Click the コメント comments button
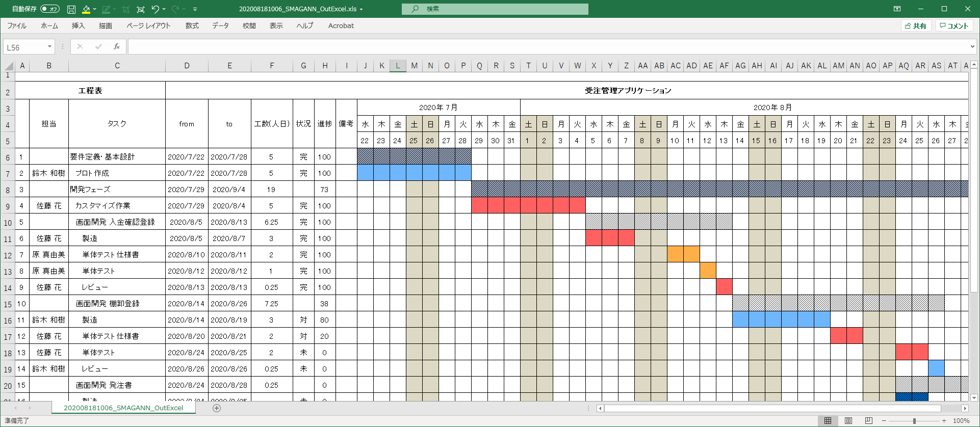Image resolution: width=980 pixels, height=427 pixels. (954, 26)
